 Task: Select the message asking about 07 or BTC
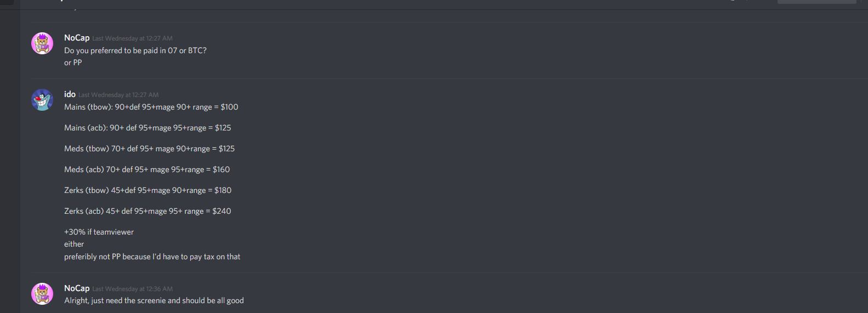pyautogui.click(x=135, y=50)
